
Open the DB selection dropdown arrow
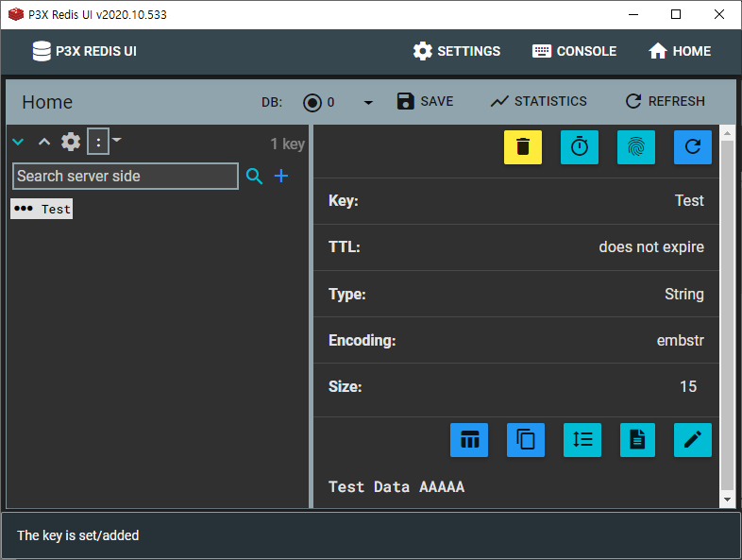[x=368, y=102]
